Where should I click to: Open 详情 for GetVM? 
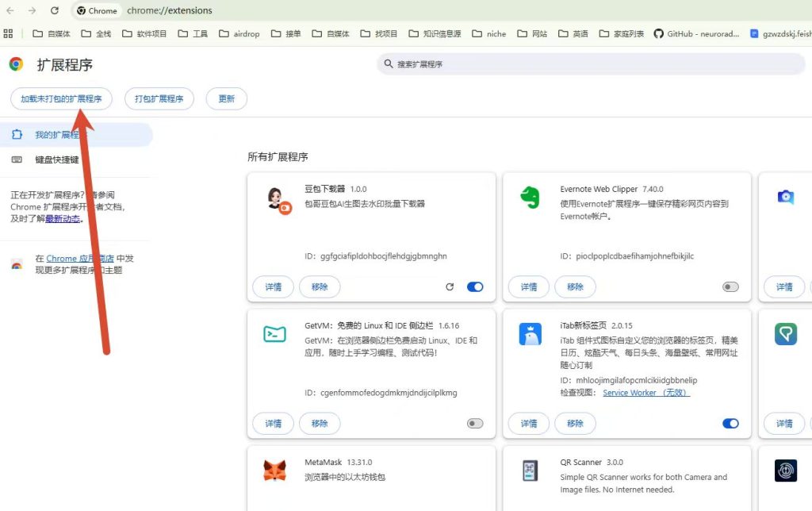pos(273,424)
